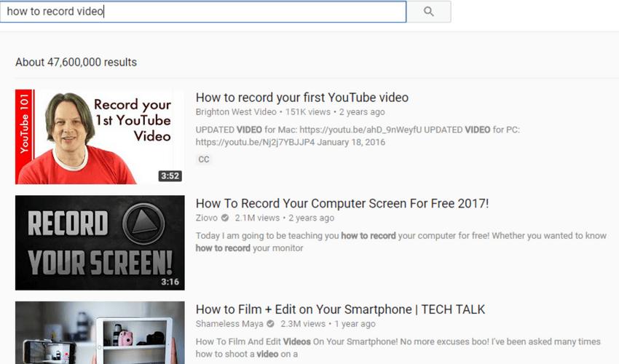This screenshot has width=619, height=364.
Task: Open the smartphone filming video thumbnail
Action: (x=100, y=333)
